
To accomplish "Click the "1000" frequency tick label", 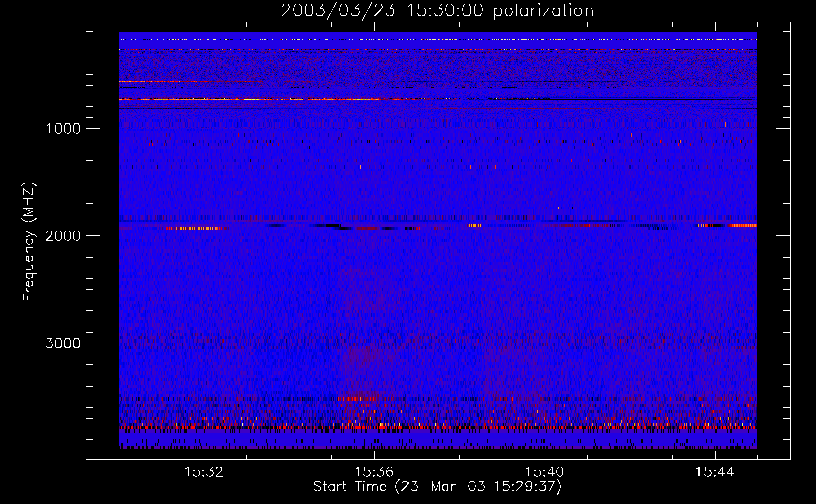I will pos(63,129).
